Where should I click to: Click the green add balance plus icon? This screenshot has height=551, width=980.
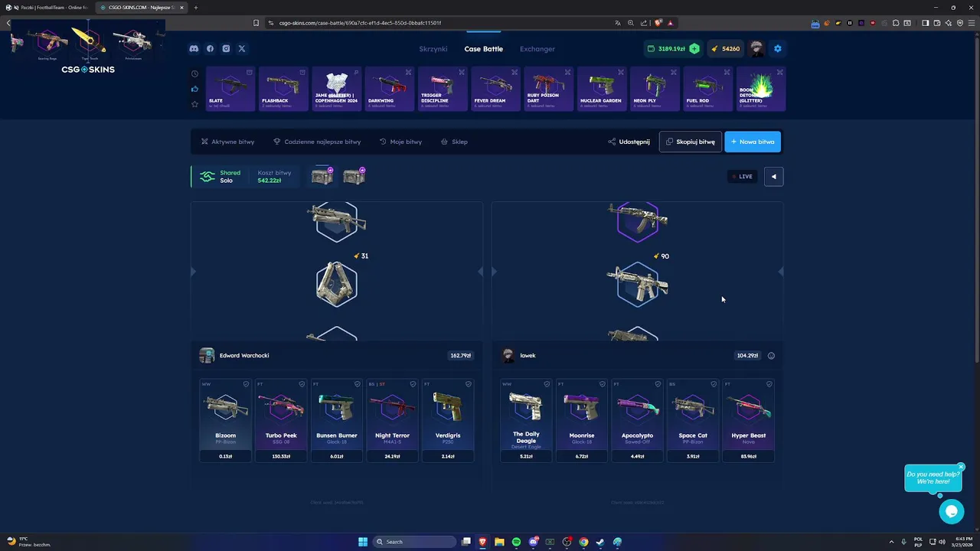pyautogui.click(x=694, y=49)
